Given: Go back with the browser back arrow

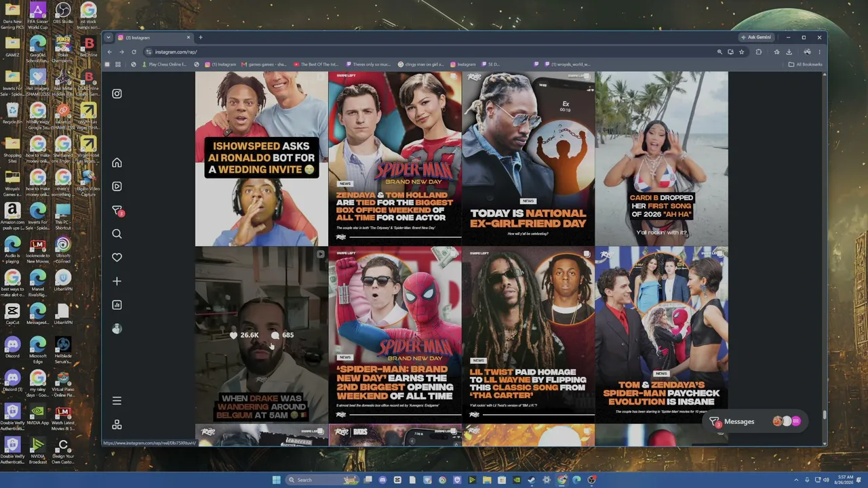Looking at the screenshot, I should (x=110, y=52).
